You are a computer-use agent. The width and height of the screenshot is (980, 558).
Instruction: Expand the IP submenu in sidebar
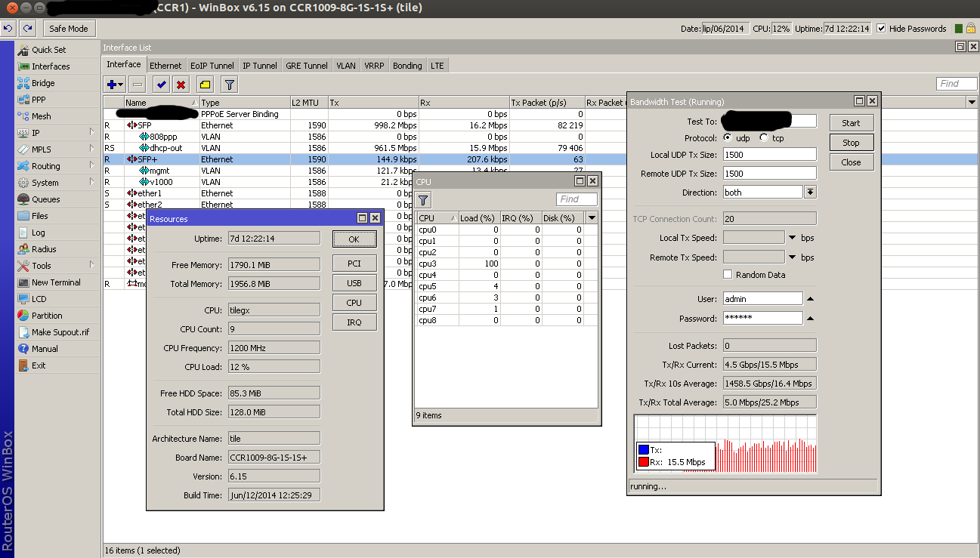(x=91, y=133)
